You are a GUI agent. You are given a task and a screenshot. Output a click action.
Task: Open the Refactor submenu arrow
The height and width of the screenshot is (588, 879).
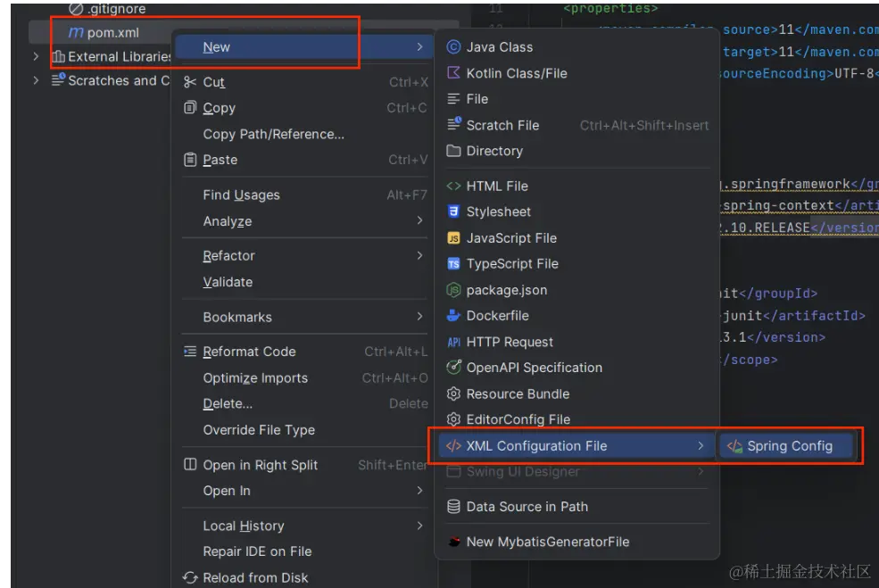tap(420, 255)
